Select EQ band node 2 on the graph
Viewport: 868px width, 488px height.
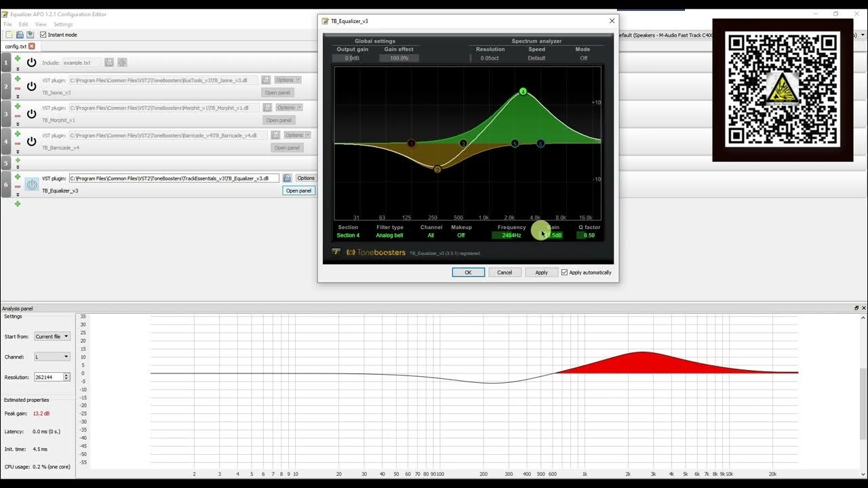[437, 169]
